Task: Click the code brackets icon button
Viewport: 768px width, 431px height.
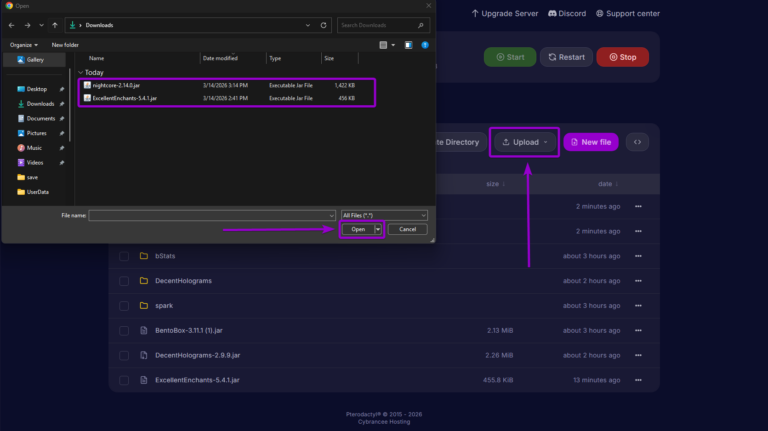Action: pyautogui.click(x=637, y=142)
